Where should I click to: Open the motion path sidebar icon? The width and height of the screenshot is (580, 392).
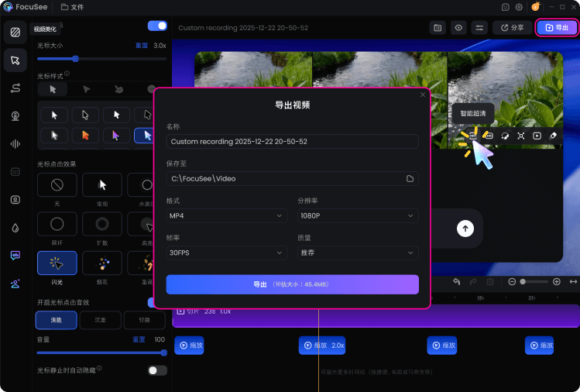pyautogui.click(x=15, y=88)
